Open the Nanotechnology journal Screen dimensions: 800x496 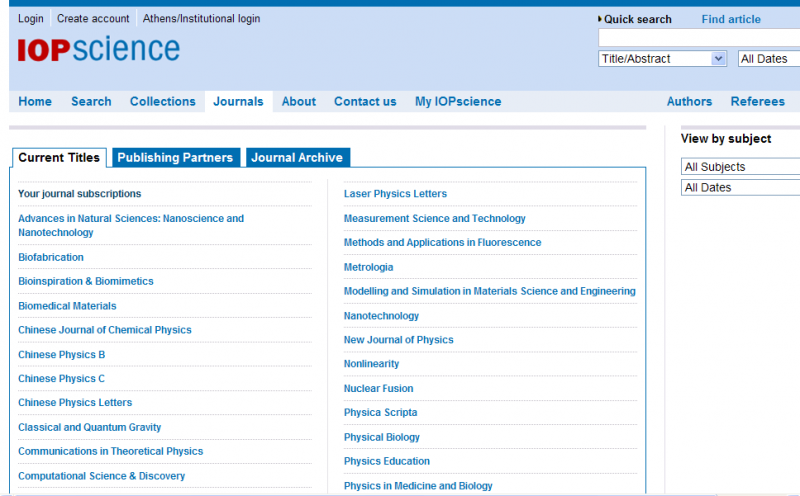pyautogui.click(x=381, y=316)
